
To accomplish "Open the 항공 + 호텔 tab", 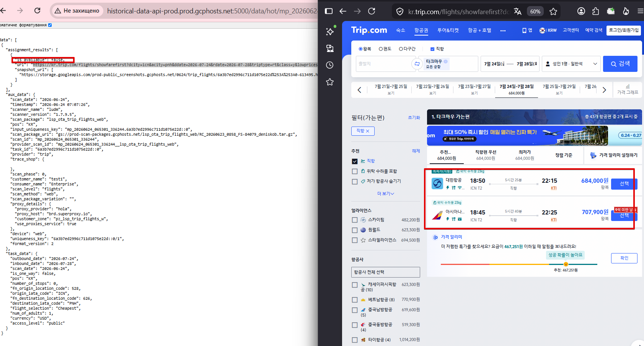I will point(479,30).
